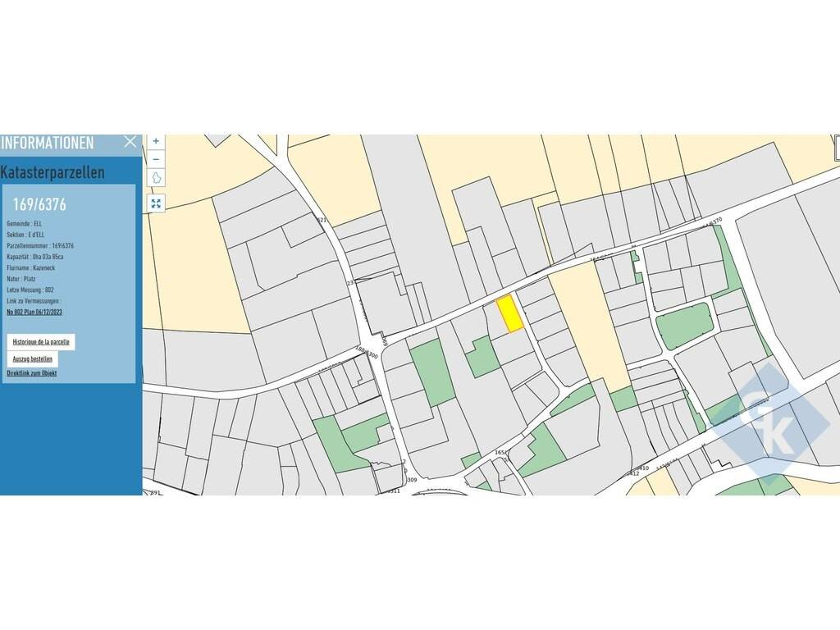Click the Katasterparzellen heading
840x630 pixels.
tap(52, 172)
